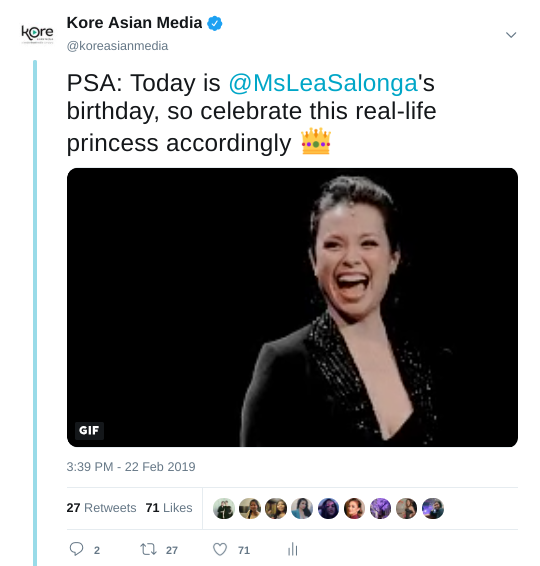The width and height of the screenshot is (540, 566).
Task: Open the 3:39 PM - 22 Feb 2019 timestamp
Action: (131, 467)
